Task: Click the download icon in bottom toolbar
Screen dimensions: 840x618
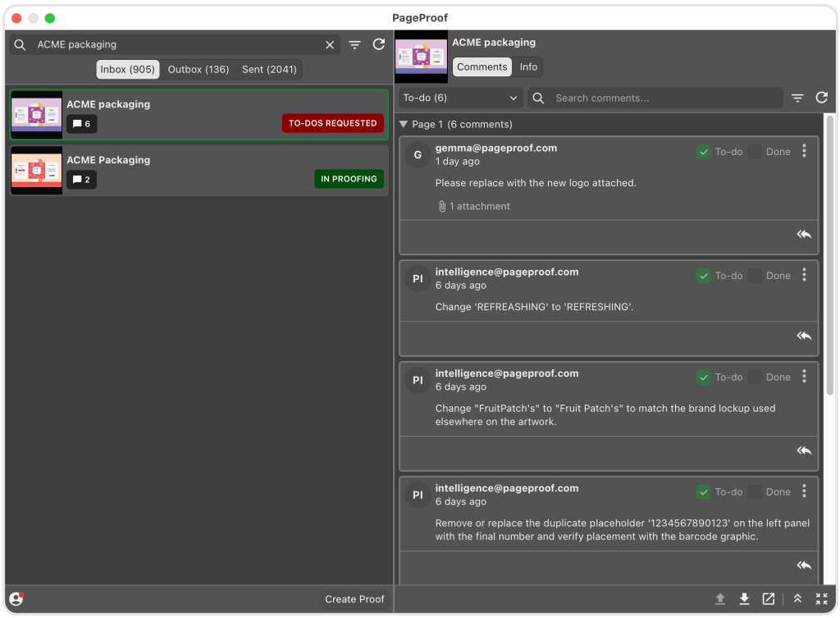Action: pos(744,599)
